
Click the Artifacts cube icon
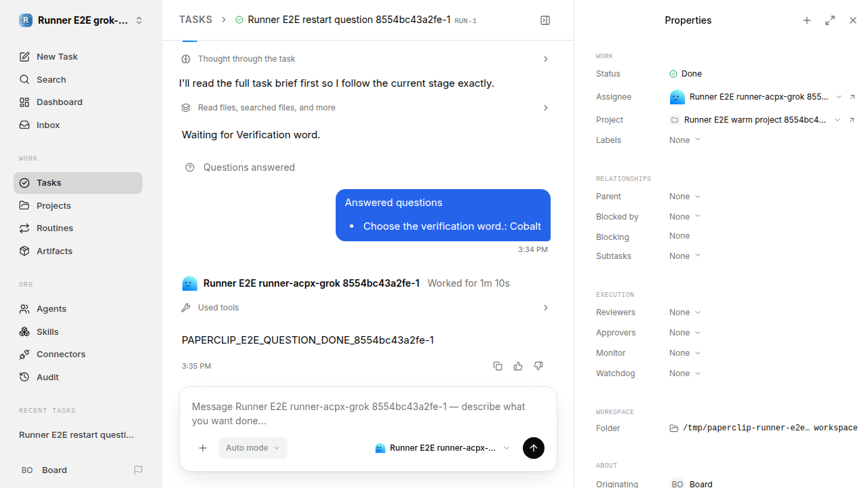[x=24, y=251]
